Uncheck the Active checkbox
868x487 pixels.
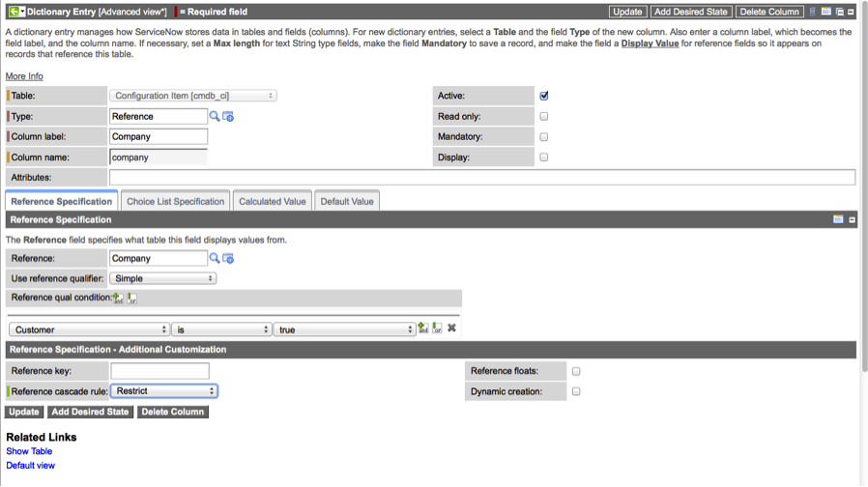tap(544, 96)
